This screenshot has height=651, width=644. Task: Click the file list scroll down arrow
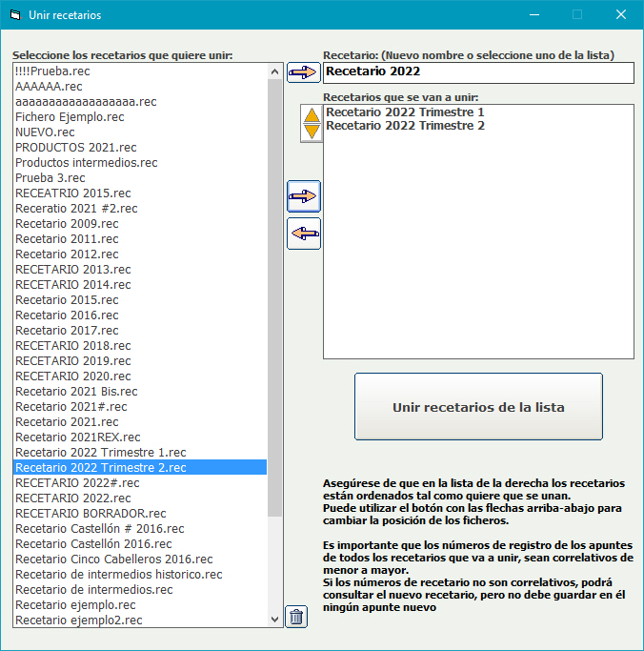[274, 619]
